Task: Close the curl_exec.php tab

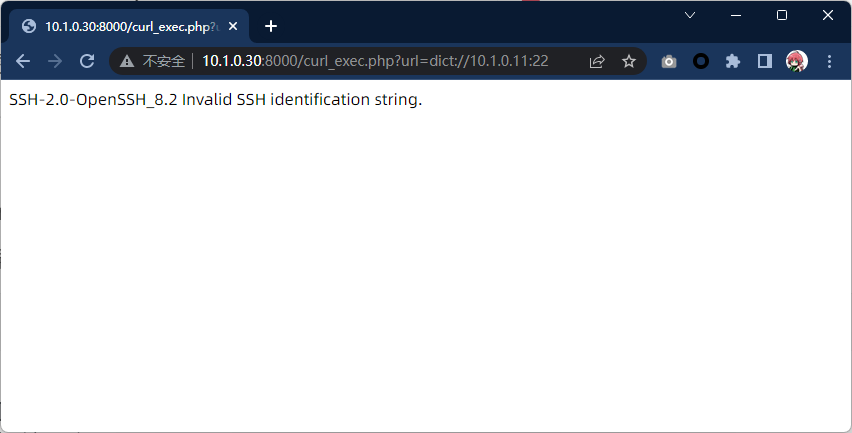Action: (x=233, y=26)
